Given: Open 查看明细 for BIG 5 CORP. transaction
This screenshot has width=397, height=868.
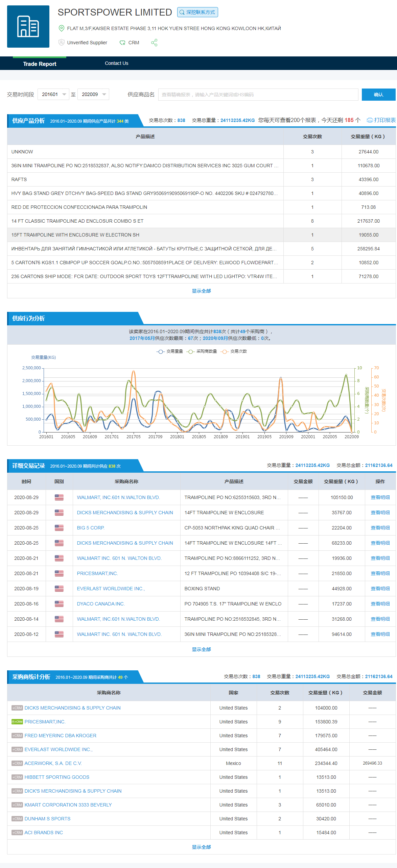Looking at the screenshot, I should coord(380,528).
